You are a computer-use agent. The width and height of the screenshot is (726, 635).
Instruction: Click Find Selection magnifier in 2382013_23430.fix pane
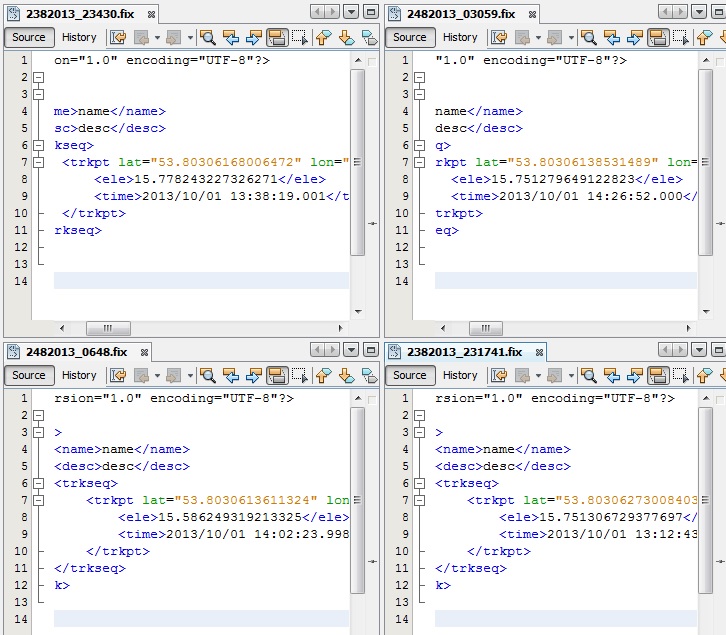(208, 37)
